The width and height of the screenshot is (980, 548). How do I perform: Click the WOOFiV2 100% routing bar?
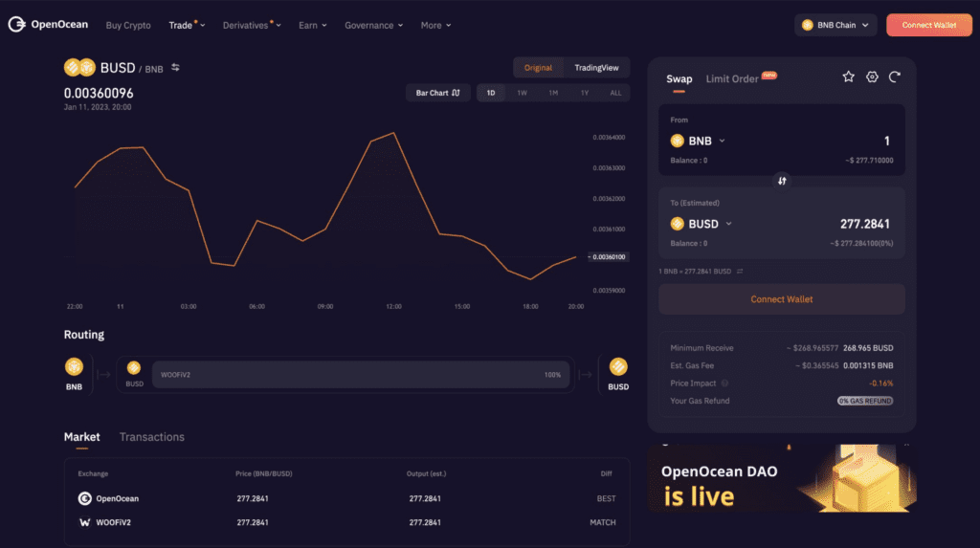pos(361,375)
